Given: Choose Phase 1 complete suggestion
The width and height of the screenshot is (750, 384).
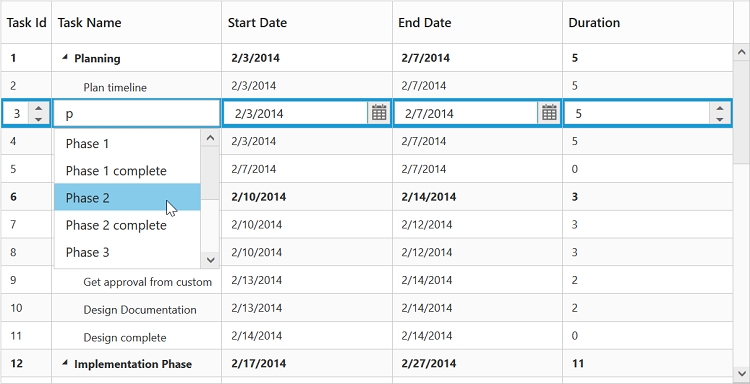Looking at the screenshot, I should pyautogui.click(x=127, y=170).
